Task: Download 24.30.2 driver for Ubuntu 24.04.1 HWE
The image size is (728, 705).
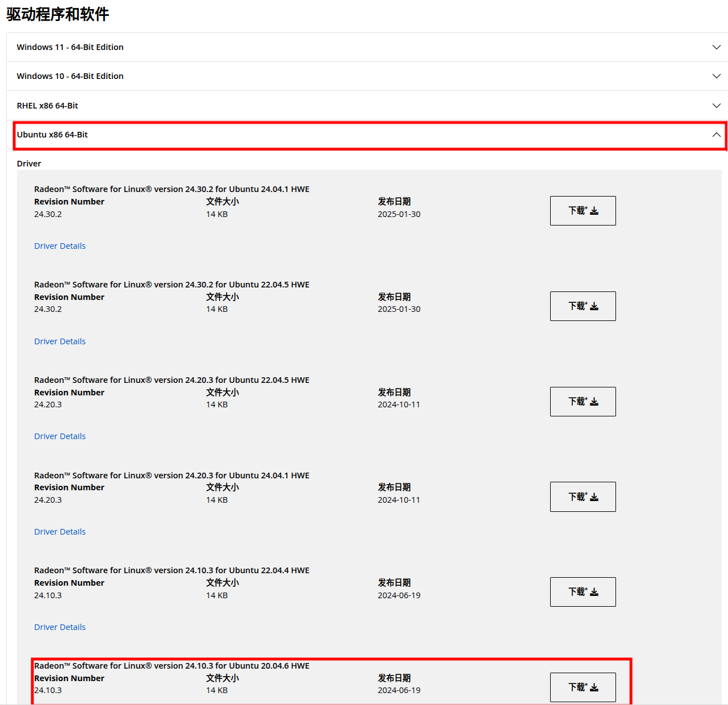Action: pos(583,211)
